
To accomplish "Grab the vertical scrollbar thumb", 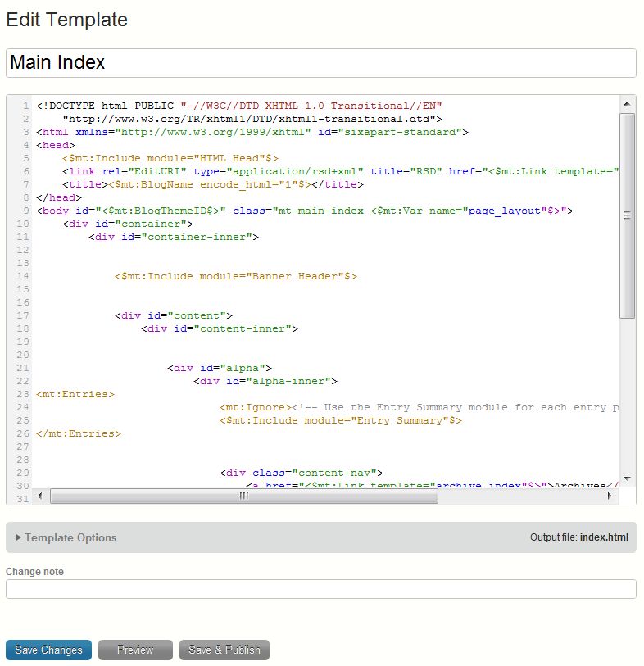I will (627, 215).
